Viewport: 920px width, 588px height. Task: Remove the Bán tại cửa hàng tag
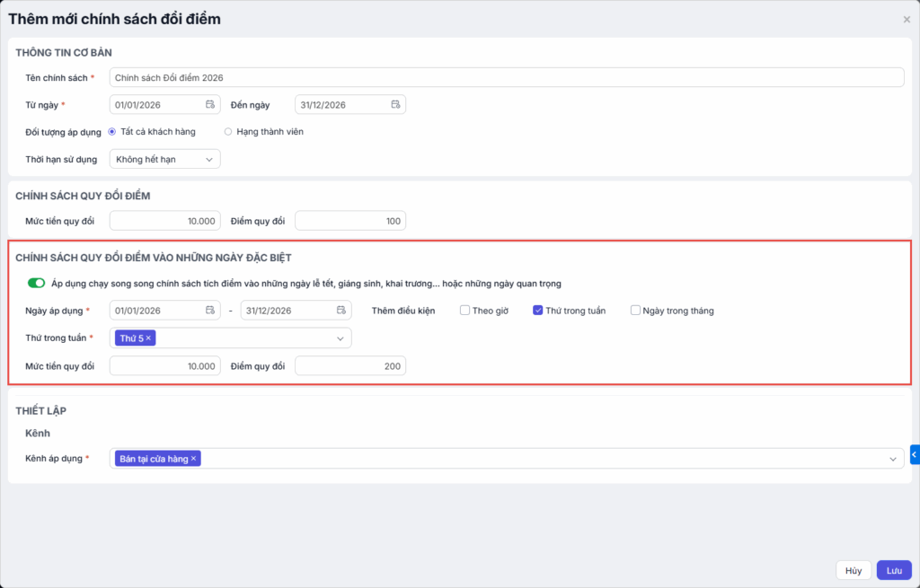[x=193, y=459]
